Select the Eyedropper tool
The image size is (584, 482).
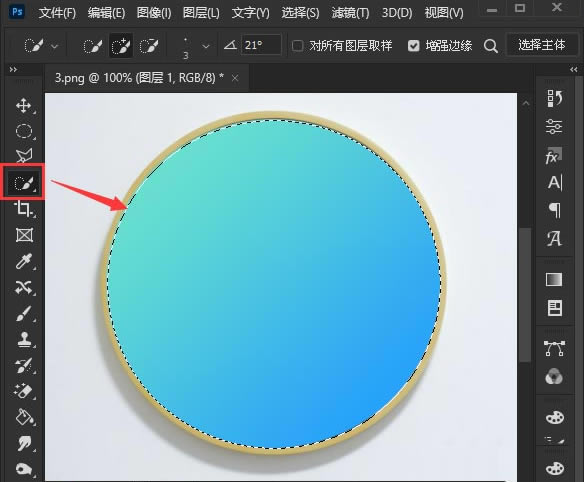click(24, 261)
